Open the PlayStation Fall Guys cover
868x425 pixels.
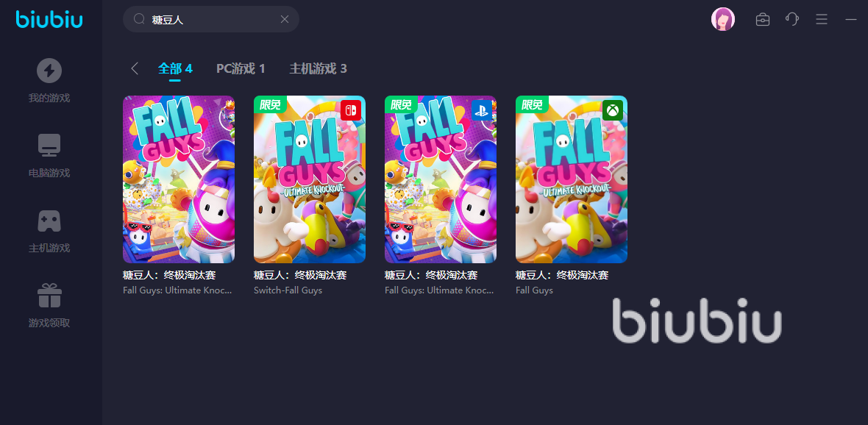[x=441, y=179]
